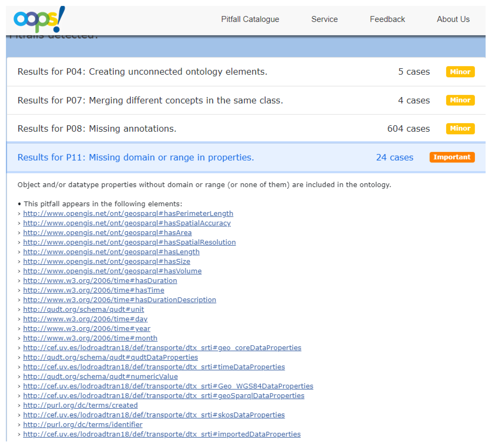Image resolution: width=492 pixels, height=448 pixels.
Task: Expand results for P08 missing annotations
Action: click(97, 129)
